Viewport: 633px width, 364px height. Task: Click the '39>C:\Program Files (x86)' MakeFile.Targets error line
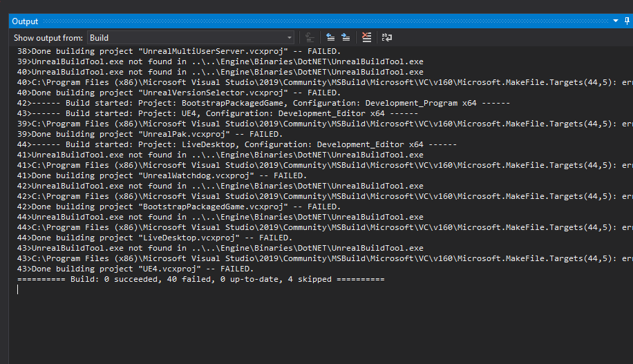(325, 124)
